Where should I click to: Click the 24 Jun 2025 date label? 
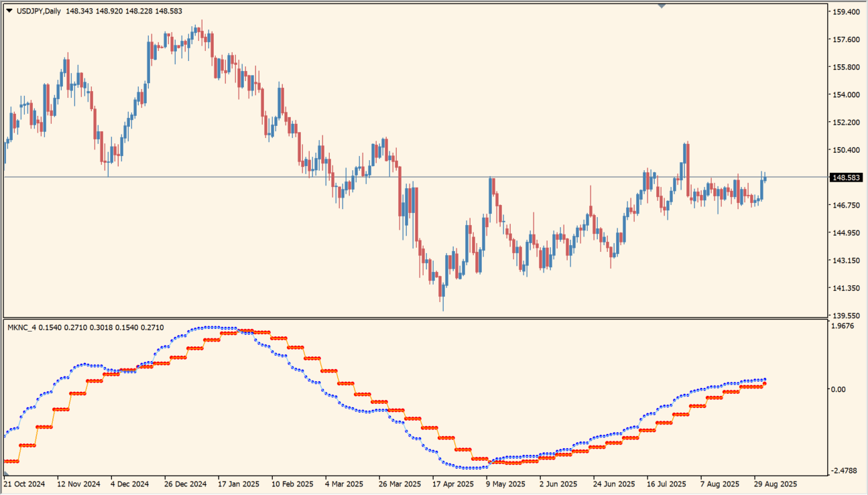[615, 484]
